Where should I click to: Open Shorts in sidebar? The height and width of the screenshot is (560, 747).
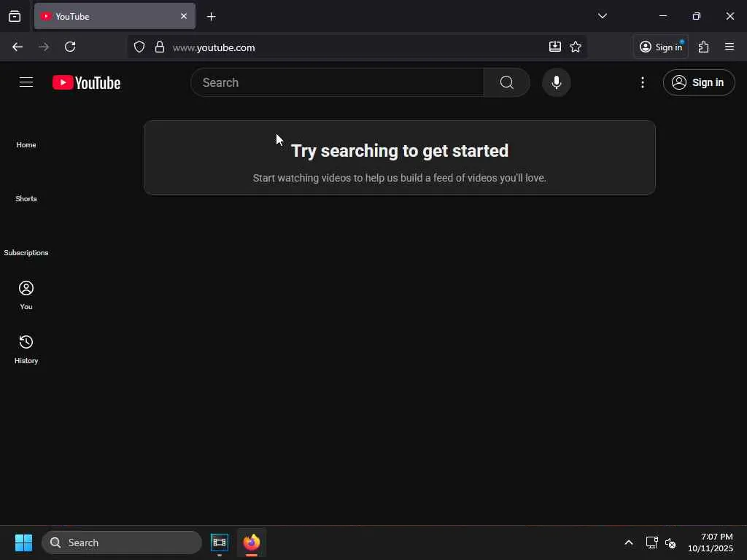click(x=26, y=198)
